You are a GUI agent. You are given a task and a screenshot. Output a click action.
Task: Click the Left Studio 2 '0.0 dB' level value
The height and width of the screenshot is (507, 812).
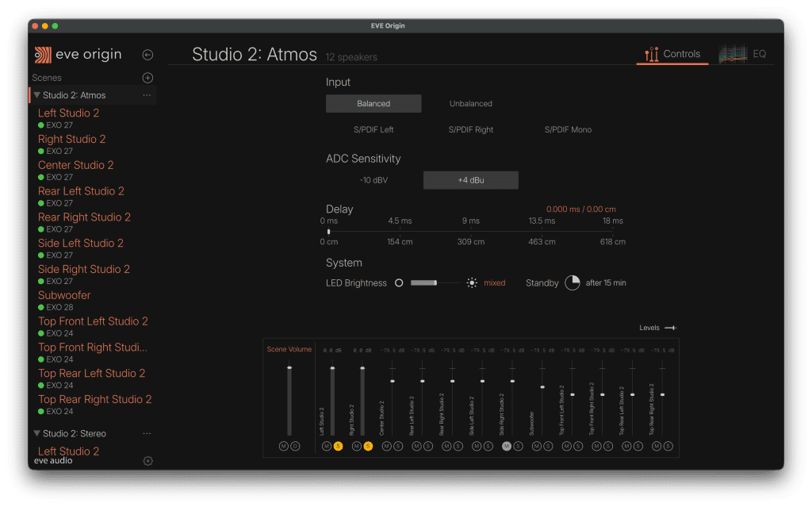[332, 351]
